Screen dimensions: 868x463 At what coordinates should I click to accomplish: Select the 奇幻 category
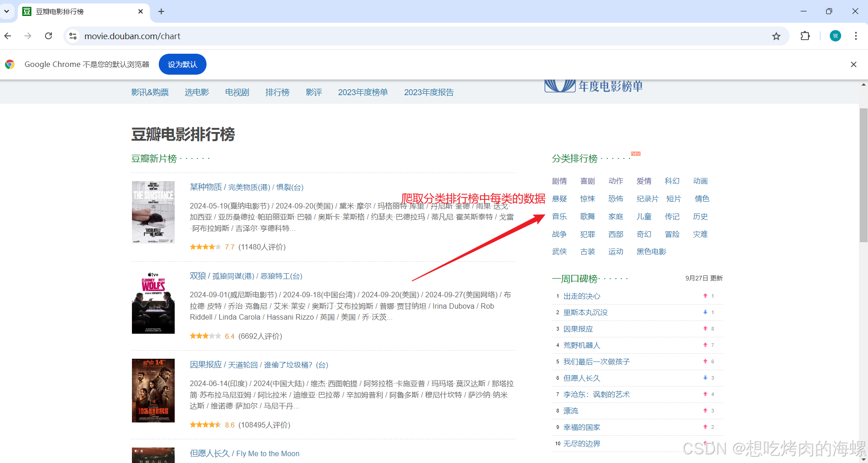[644, 234]
